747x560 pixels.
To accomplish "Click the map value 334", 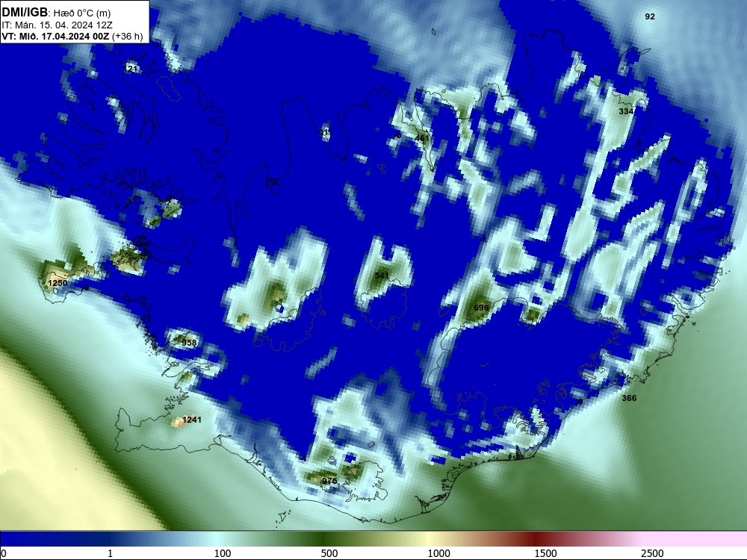I will pyautogui.click(x=626, y=111).
